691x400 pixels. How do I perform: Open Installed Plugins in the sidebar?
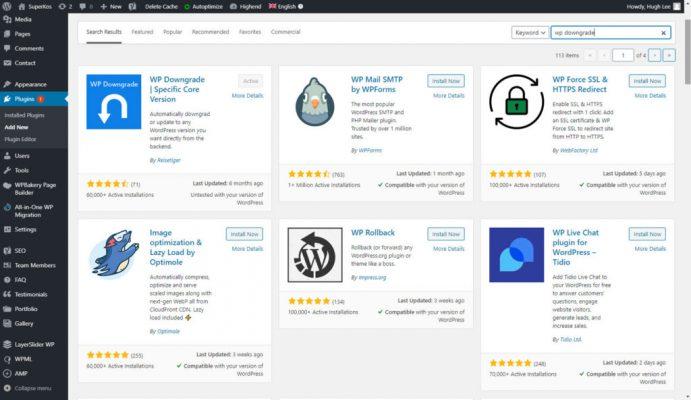click(x=26, y=116)
